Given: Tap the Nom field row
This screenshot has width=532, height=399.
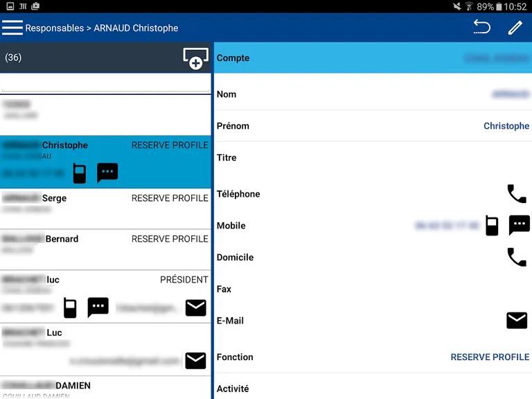Looking at the screenshot, I should point(373,94).
